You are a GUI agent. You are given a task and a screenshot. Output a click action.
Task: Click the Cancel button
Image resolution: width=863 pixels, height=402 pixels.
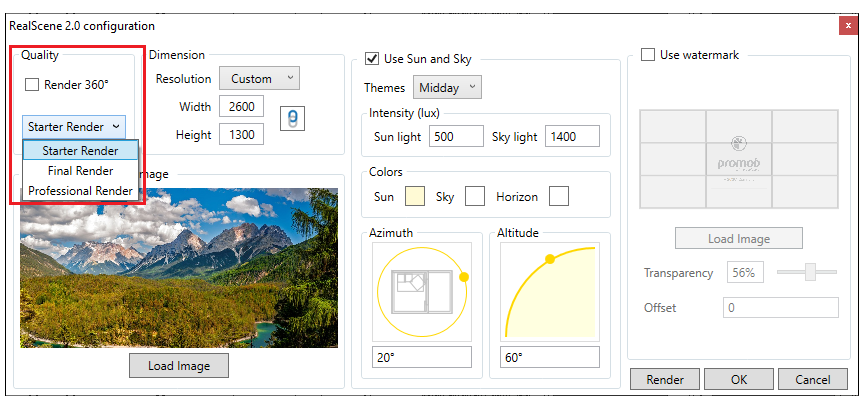812,379
